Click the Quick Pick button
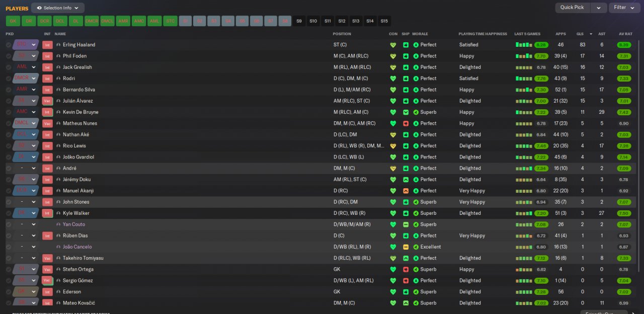Image resolution: width=644 pixels, height=314 pixels. (x=573, y=8)
